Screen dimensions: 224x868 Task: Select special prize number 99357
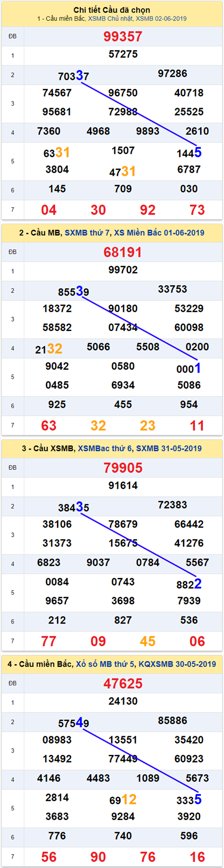(x=123, y=36)
